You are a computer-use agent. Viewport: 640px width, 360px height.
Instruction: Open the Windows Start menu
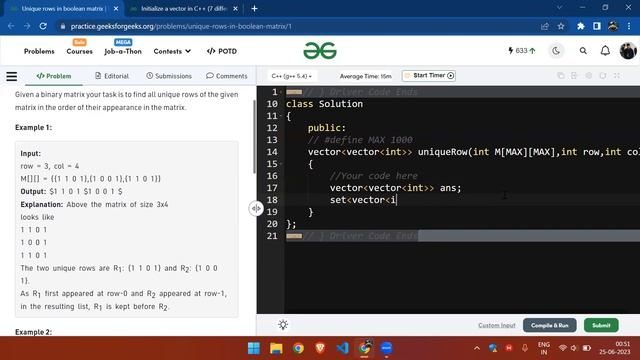coord(254,348)
